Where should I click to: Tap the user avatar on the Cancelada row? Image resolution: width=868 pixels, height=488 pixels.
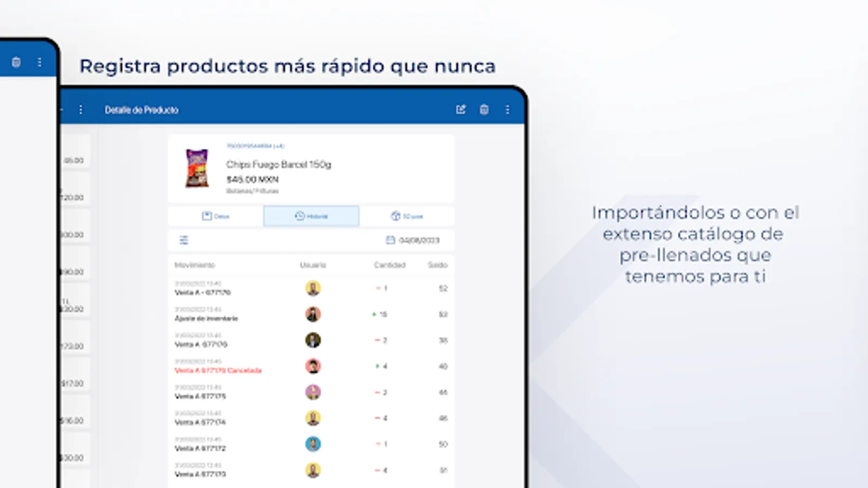pyautogui.click(x=313, y=367)
